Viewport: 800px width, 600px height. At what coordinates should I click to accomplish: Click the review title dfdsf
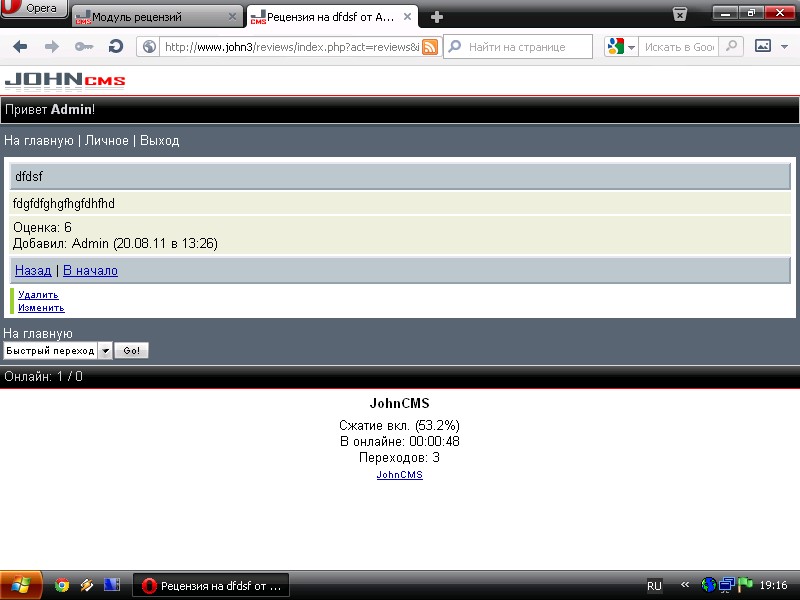[x=29, y=177]
